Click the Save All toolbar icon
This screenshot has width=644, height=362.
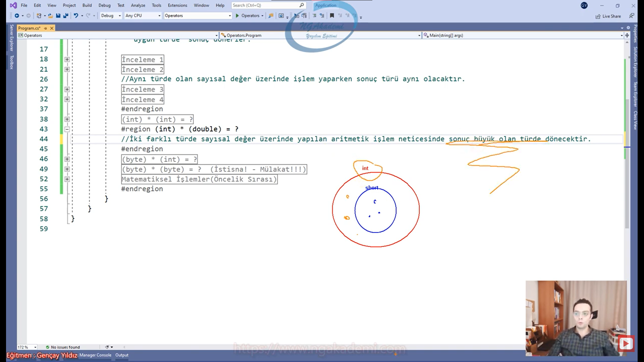pyautogui.click(x=65, y=16)
